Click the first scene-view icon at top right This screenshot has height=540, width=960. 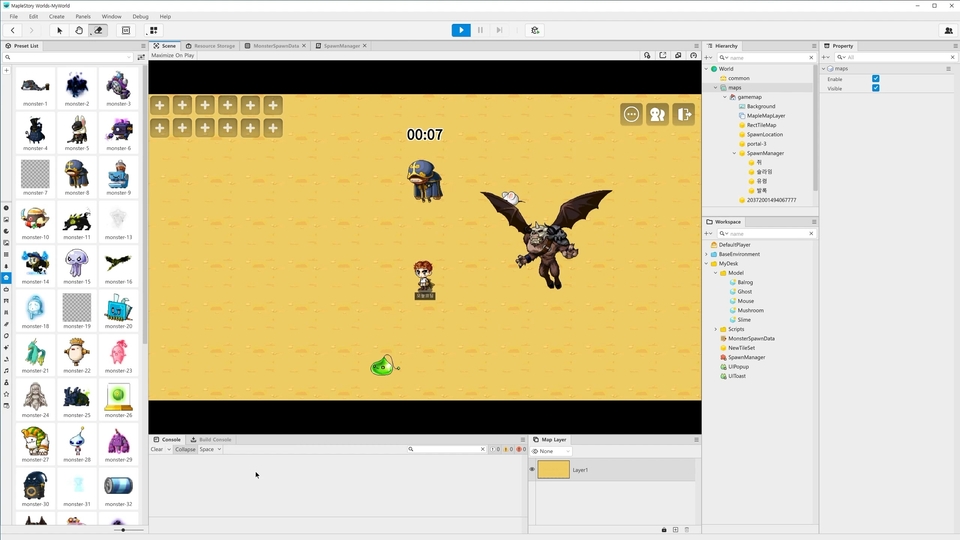coord(647,55)
